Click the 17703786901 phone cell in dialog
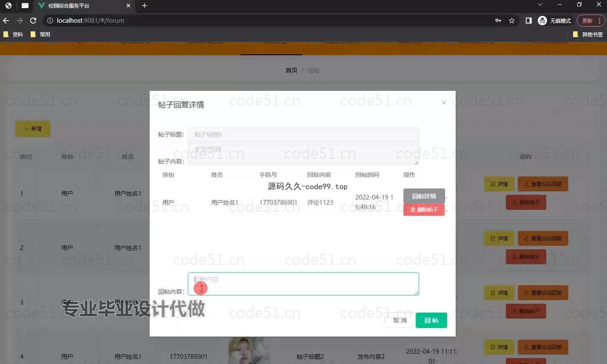The width and height of the screenshot is (607, 364). 278,203
